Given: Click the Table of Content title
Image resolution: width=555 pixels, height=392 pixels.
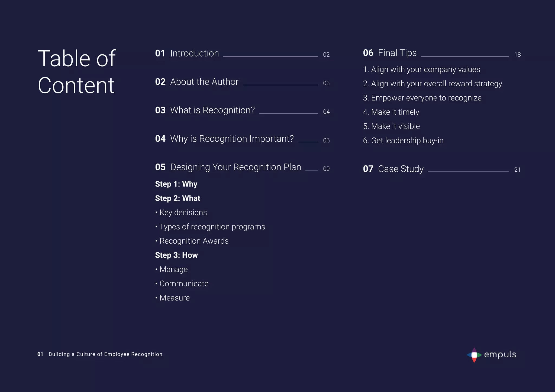Looking at the screenshot, I should pyautogui.click(x=77, y=72).
